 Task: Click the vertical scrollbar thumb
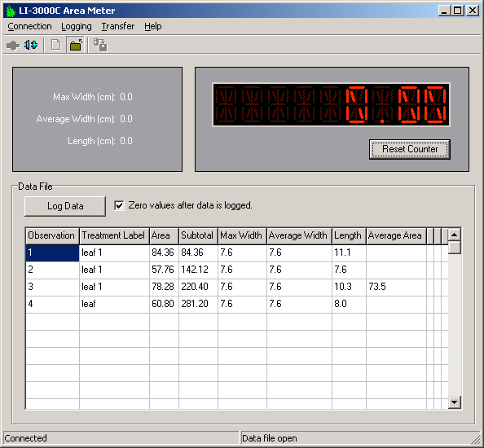click(x=454, y=248)
